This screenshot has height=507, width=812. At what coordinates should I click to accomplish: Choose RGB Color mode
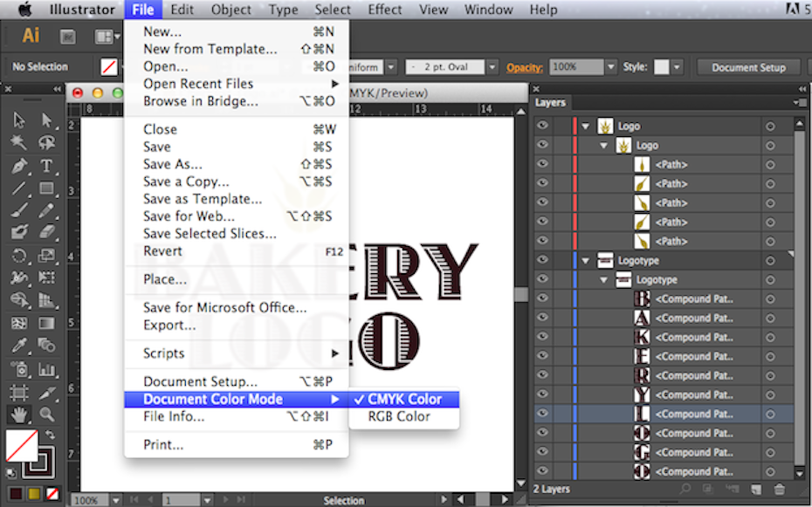(x=399, y=417)
